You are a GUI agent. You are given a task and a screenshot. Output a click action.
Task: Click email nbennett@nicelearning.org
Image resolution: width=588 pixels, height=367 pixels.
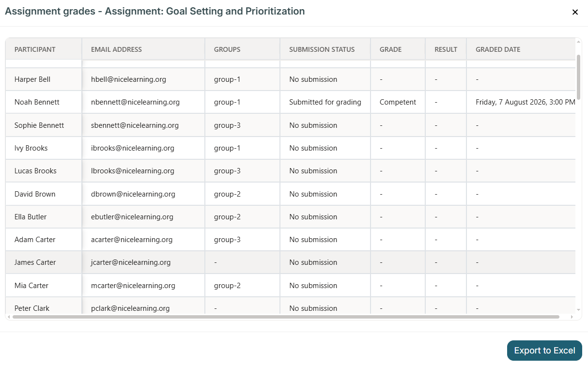coord(135,102)
